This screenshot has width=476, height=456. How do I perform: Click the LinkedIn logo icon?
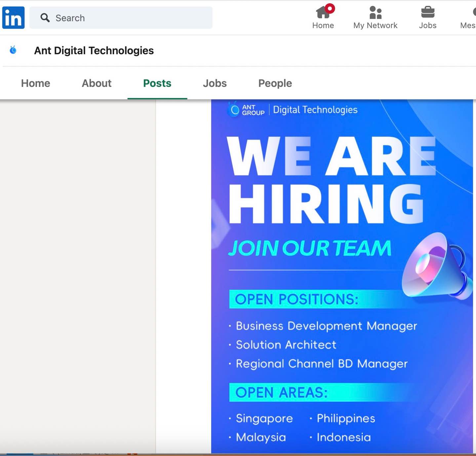13,18
